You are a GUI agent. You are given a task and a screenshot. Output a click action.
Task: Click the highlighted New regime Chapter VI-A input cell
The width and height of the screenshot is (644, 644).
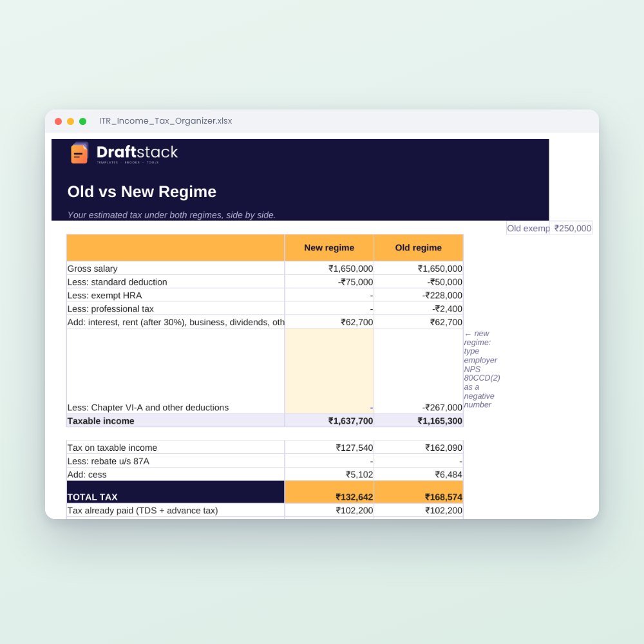click(329, 371)
